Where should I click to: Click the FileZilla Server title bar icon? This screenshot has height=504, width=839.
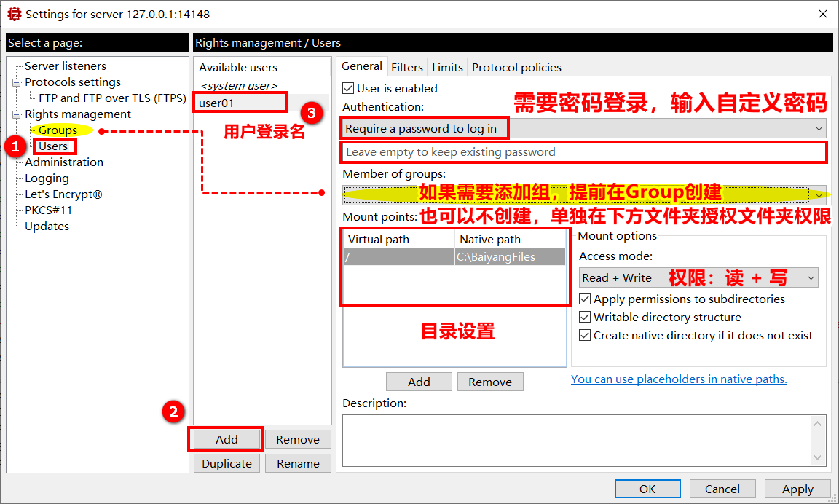[15, 14]
